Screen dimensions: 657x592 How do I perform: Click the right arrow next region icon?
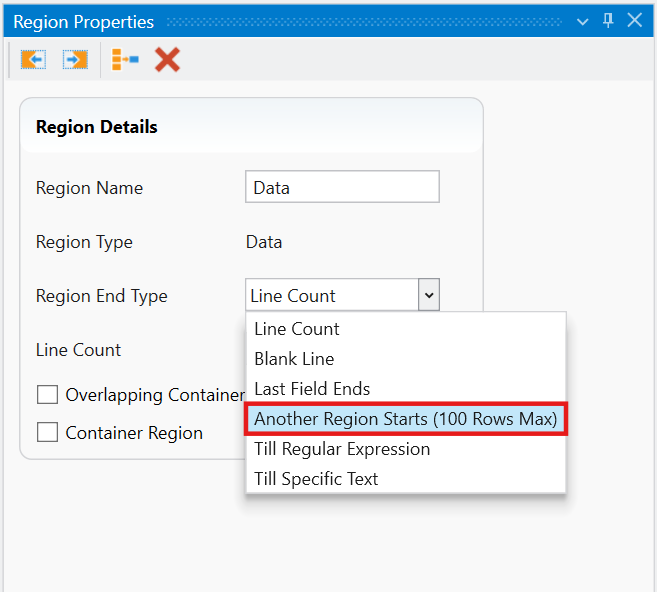tap(75, 60)
